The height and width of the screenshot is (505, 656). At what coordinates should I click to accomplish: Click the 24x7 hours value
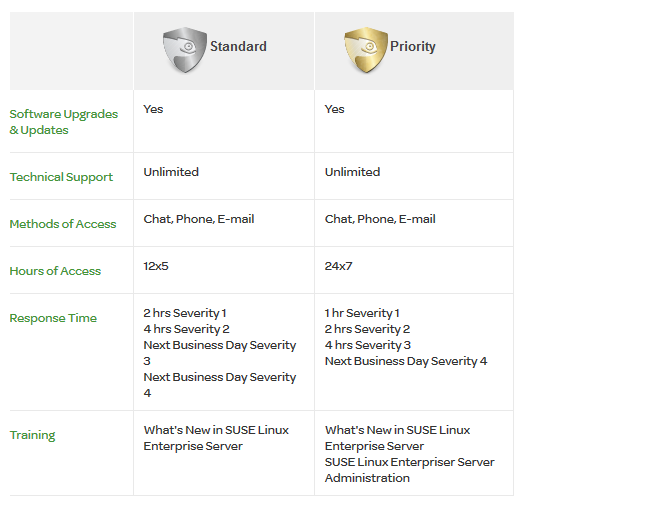coord(338,266)
